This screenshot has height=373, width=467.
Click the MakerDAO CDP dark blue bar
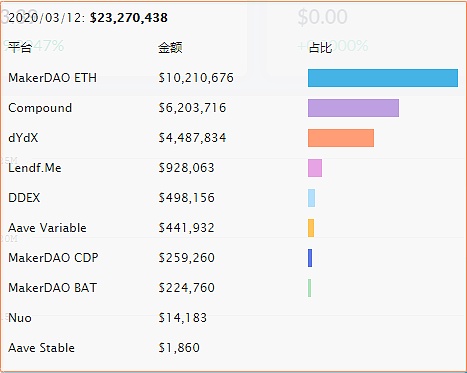pyautogui.click(x=310, y=258)
